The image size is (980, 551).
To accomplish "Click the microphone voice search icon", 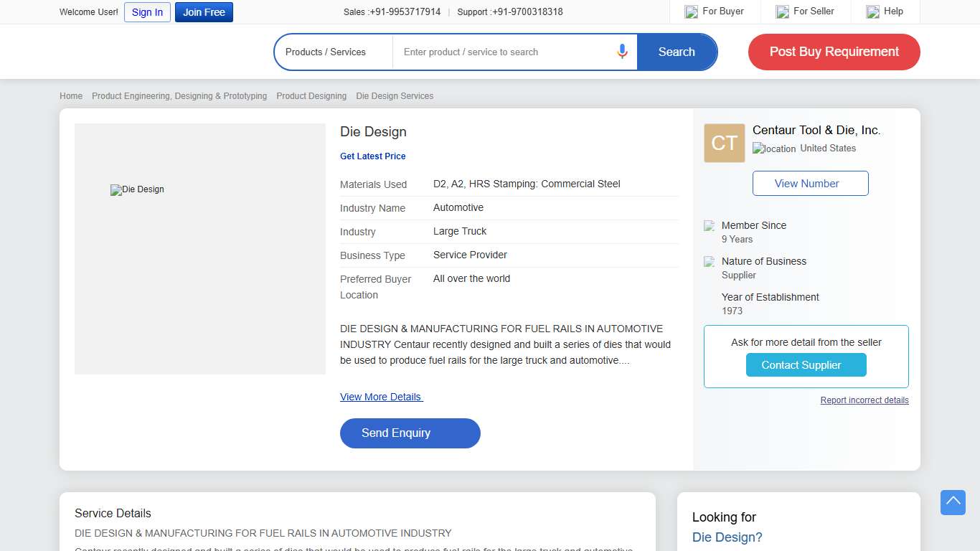I will click(622, 52).
